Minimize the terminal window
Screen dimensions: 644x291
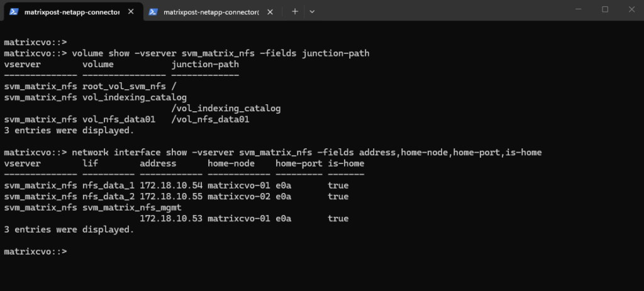pyautogui.click(x=576, y=9)
